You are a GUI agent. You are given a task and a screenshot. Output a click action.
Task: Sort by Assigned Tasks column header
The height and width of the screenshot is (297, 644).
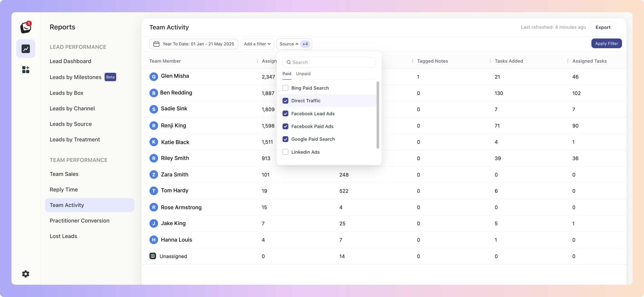coord(590,61)
